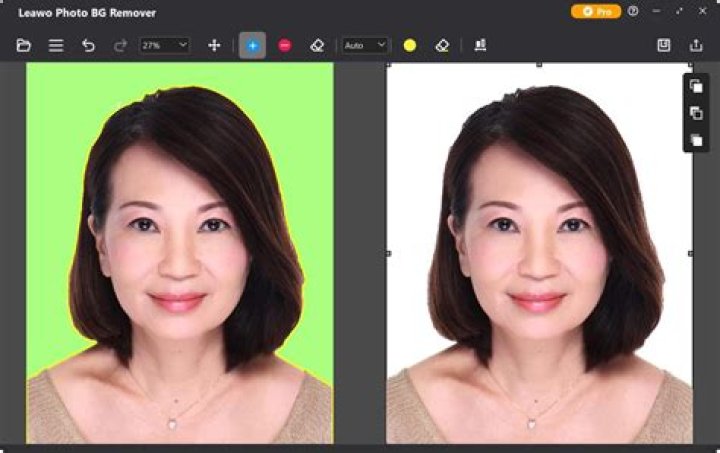The image size is (720, 453).
Task: Click the top layer-arrangement icon in side panel
Action: pyautogui.click(x=696, y=86)
